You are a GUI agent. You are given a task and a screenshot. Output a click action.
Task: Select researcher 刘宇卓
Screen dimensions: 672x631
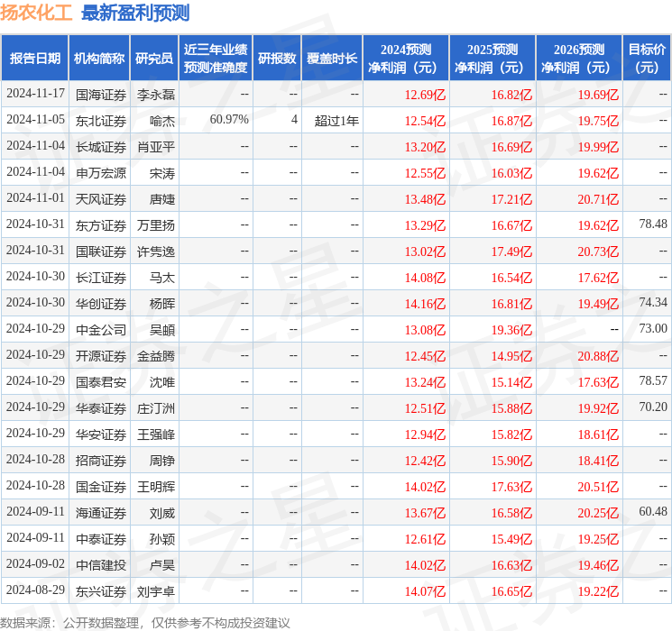[156, 591]
